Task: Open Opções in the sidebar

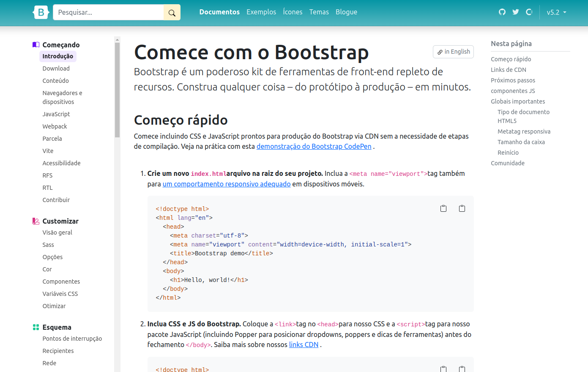Action: [x=52, y=257]
